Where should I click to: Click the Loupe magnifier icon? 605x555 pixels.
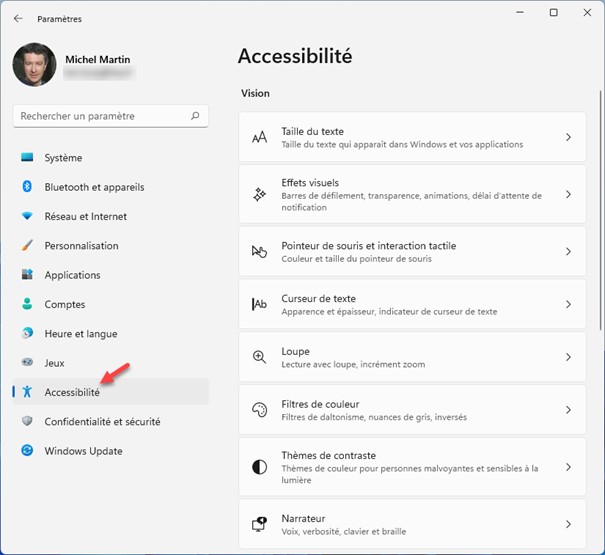pos(260,357)
